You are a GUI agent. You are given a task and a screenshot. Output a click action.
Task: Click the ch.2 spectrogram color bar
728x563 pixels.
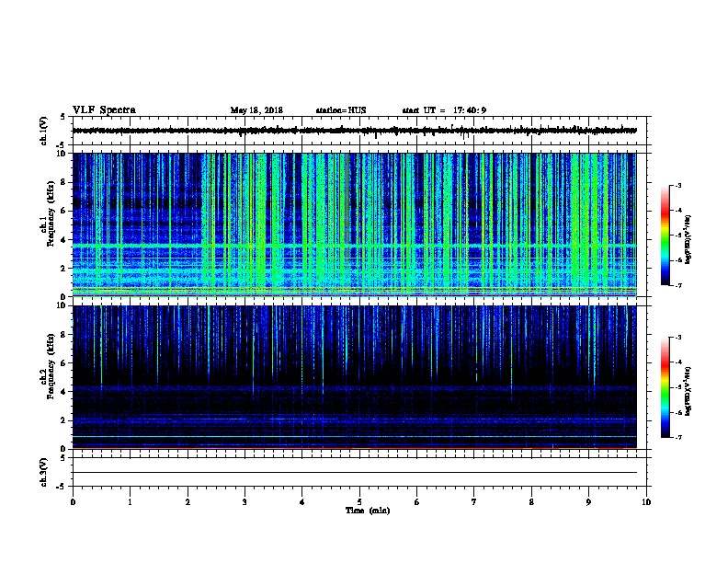click(665, 387)
